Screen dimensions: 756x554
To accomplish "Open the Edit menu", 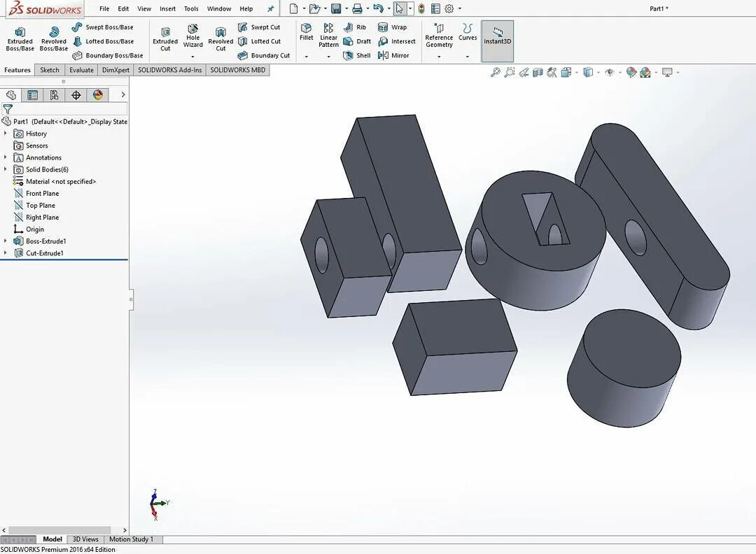I will pyautogui.click(x=123, y=8).
